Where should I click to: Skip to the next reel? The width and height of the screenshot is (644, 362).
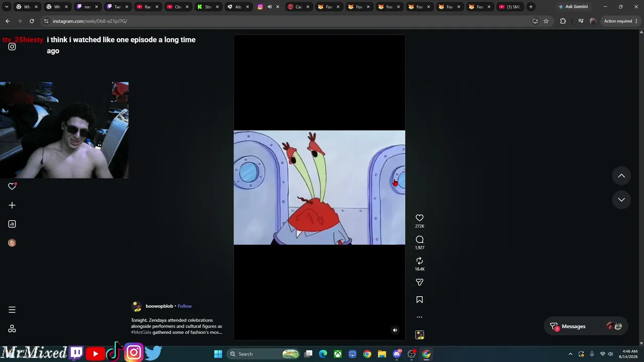tap(621, 200)
